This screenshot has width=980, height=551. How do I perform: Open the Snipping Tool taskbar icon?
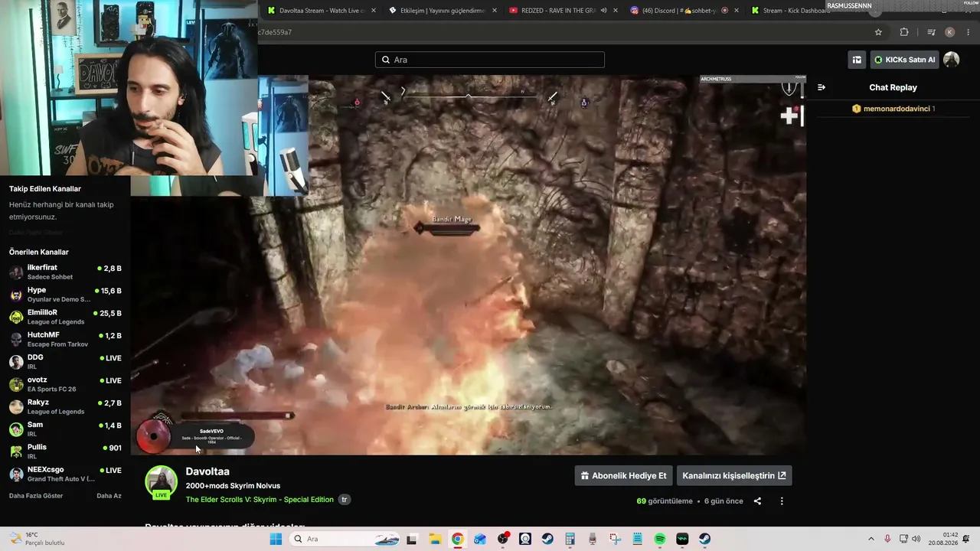(615, 539)
